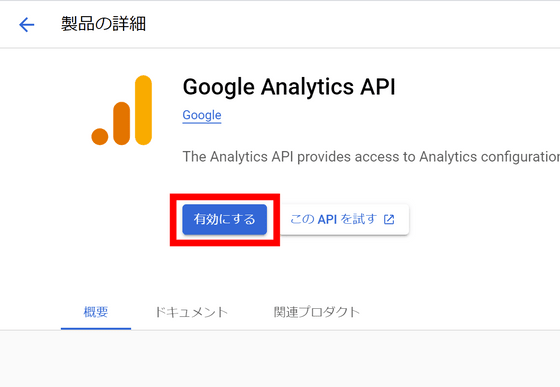
Task: Click the empty gray area below the tabs
Action: click(280, 359)
